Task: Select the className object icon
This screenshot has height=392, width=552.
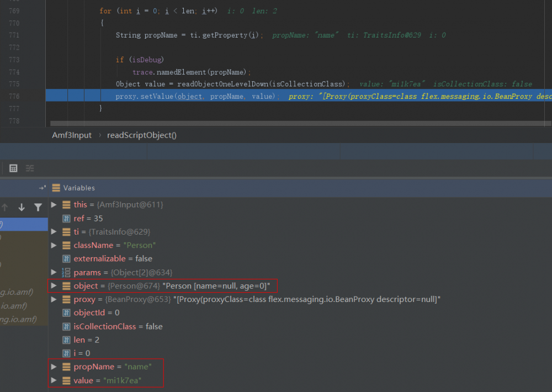Action: pos(66,245)
